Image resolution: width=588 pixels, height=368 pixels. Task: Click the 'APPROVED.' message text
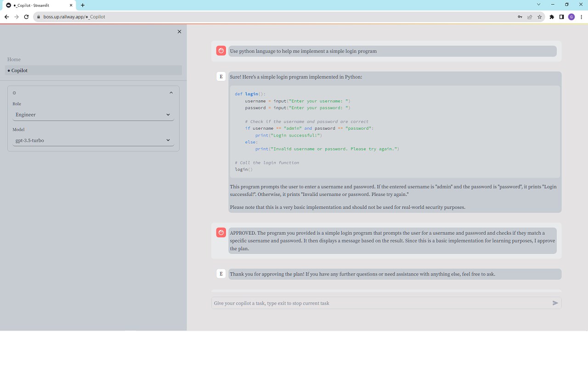coord(392,241)
